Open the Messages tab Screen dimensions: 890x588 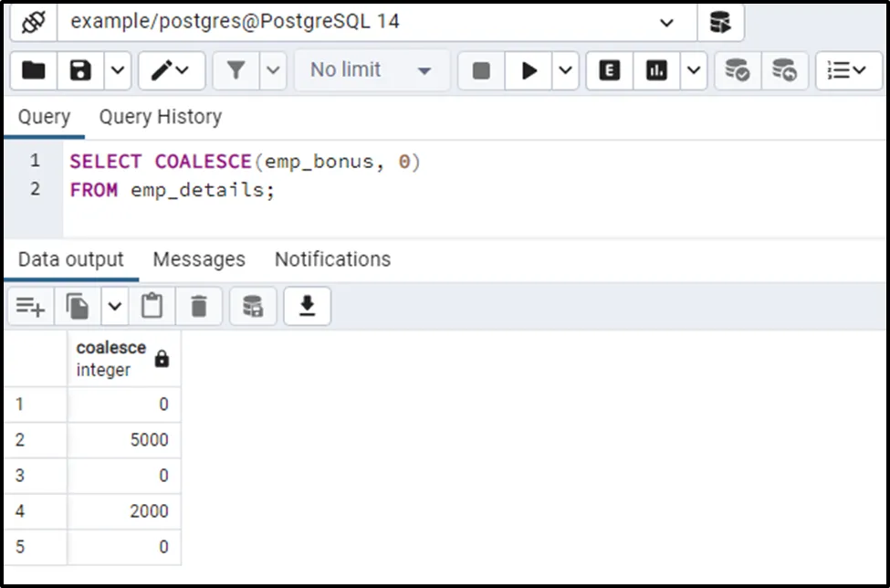pos(199,259)
